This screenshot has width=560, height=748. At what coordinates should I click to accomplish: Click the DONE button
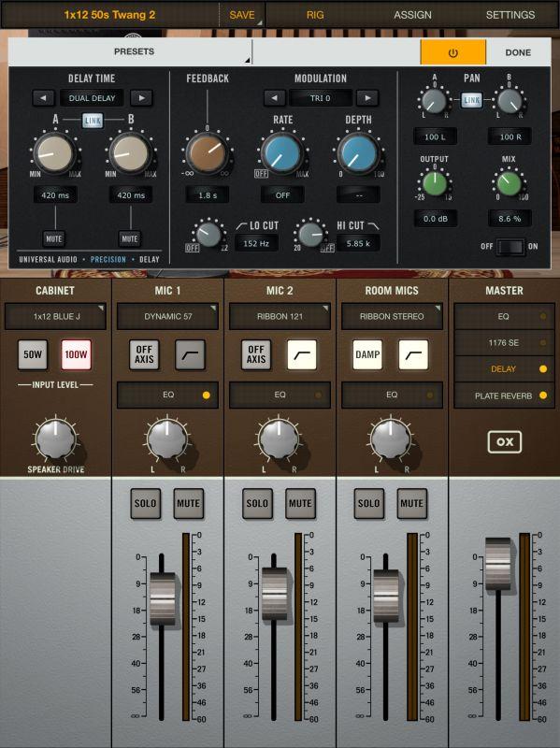point(518,52)
